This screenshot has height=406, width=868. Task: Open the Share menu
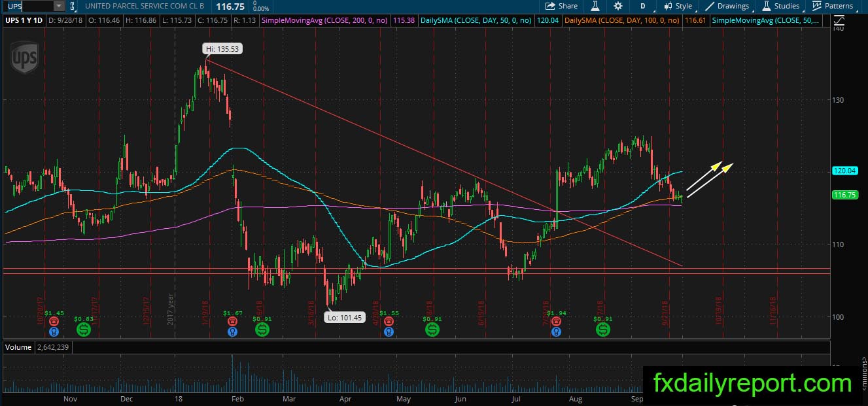[x=561, y=6]
